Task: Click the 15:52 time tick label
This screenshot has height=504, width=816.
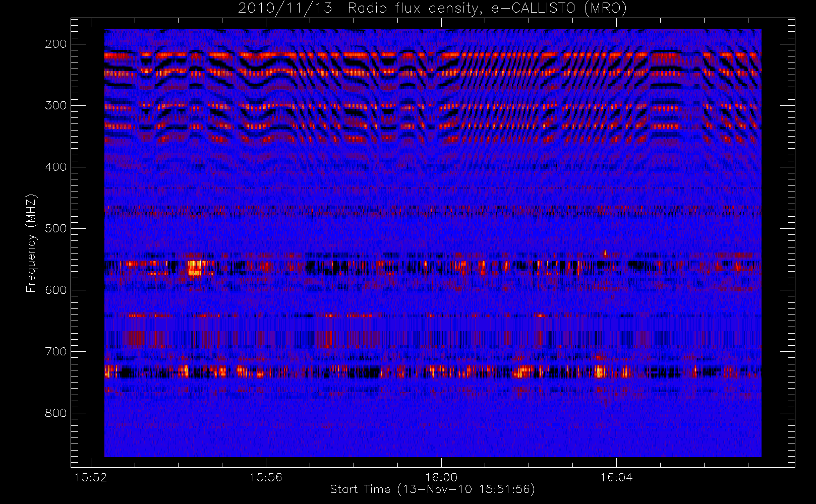Action: [91, 477]
